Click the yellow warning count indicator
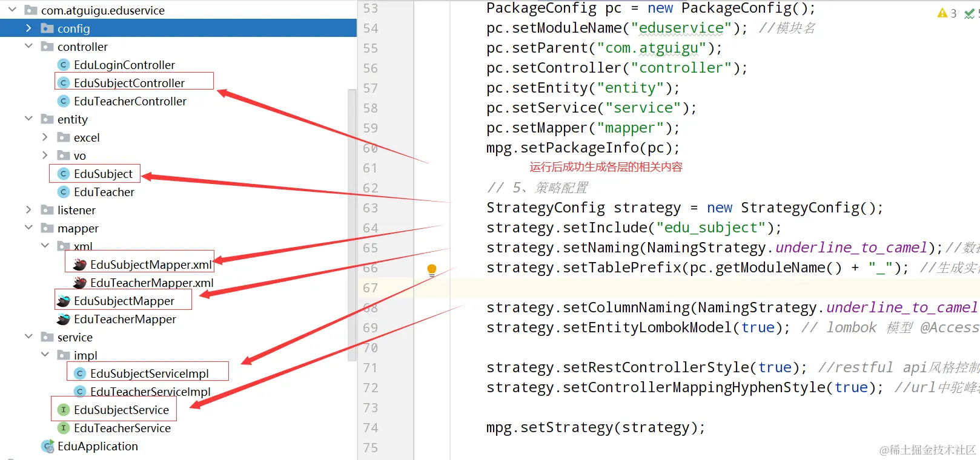 pyautogui.click(x=947, y=13)
